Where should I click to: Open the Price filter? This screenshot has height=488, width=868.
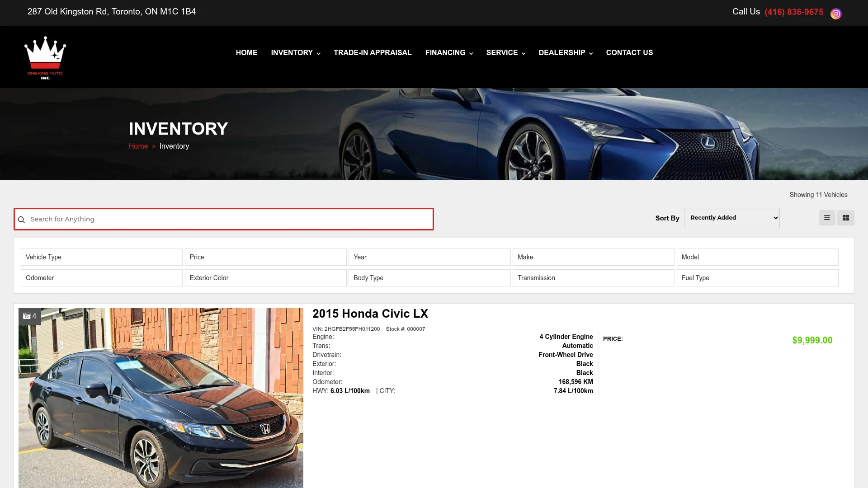tap(266, 257)
